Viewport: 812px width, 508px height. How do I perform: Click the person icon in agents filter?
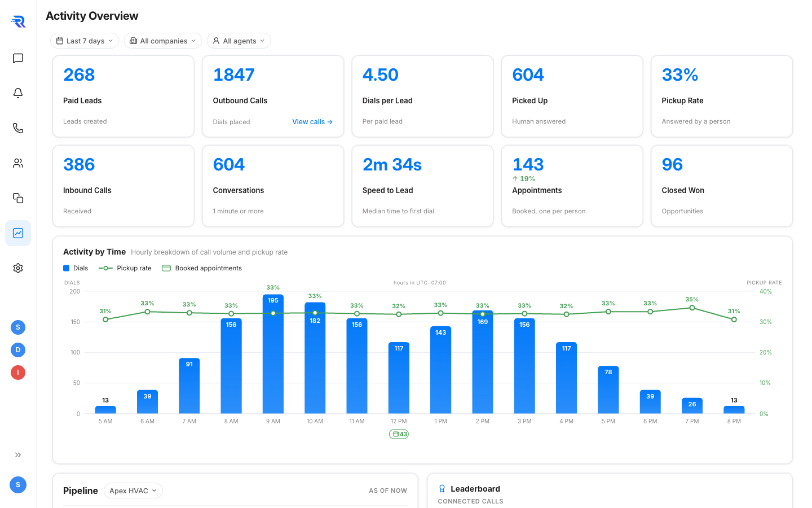coord(216,41)
